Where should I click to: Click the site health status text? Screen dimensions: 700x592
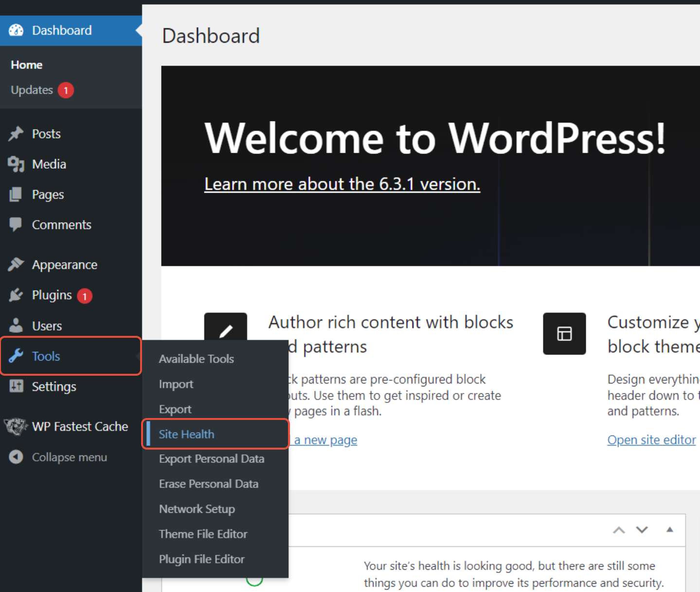click(x=514, y=574)
